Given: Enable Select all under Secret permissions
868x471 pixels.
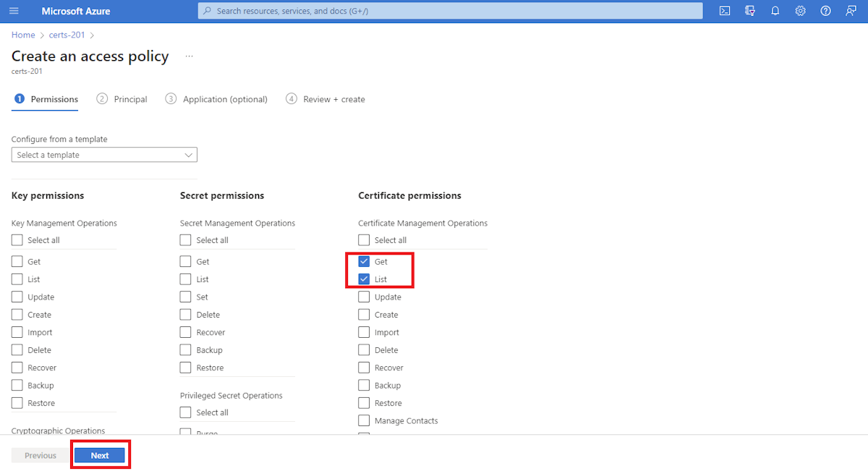Looking at the screenshot, I should (185, 239).
